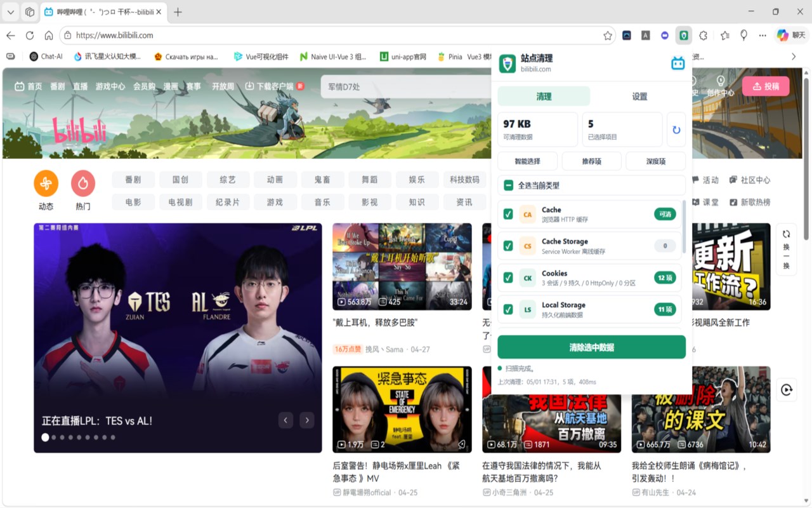Uncheck the Local Storage checkbox
Screen dimensions: 812x508
tap(508, 309)
